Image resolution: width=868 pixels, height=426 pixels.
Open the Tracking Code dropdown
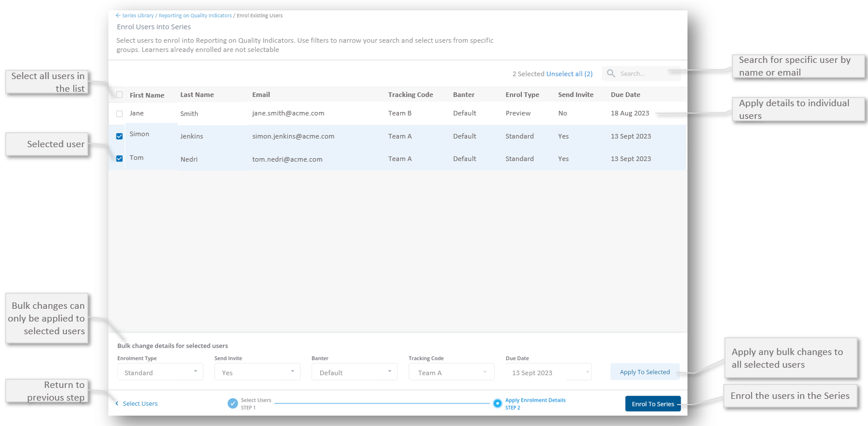tap(452, 372)
